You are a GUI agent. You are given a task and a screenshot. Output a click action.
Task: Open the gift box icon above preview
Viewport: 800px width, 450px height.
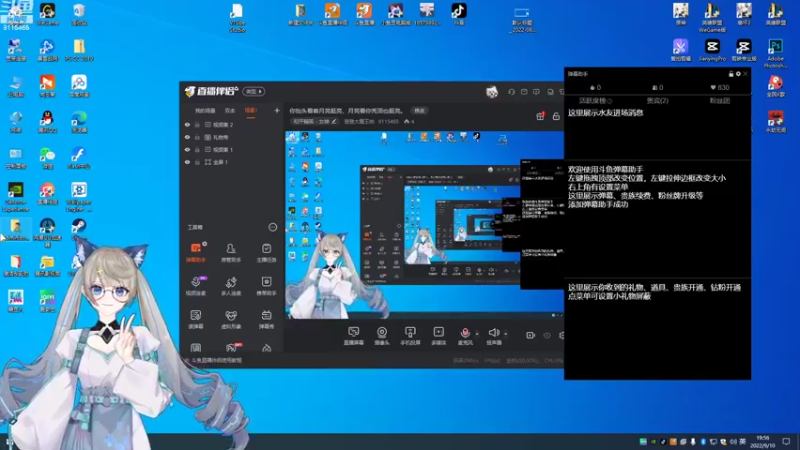point(540,116)
